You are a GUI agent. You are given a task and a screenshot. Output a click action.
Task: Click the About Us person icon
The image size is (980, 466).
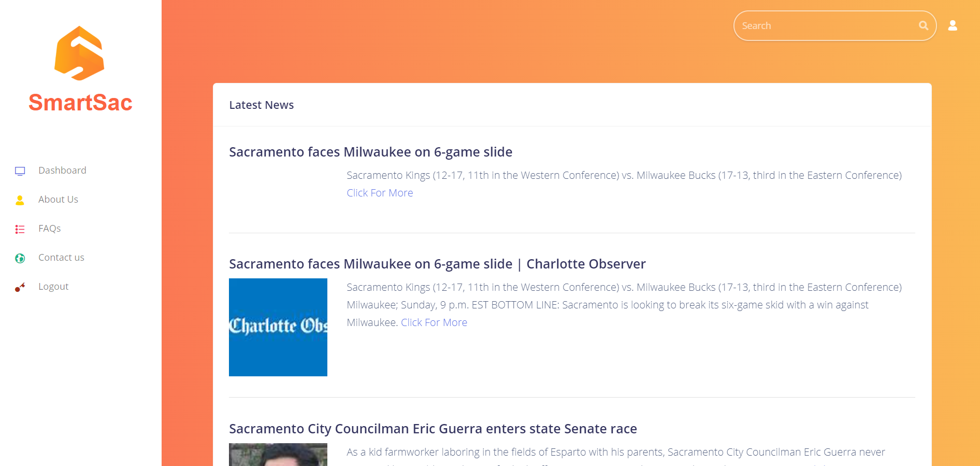(20, 200)
